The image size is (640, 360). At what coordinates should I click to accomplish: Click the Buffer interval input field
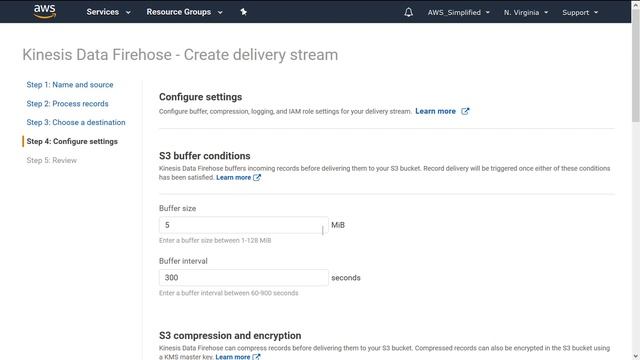243,278
